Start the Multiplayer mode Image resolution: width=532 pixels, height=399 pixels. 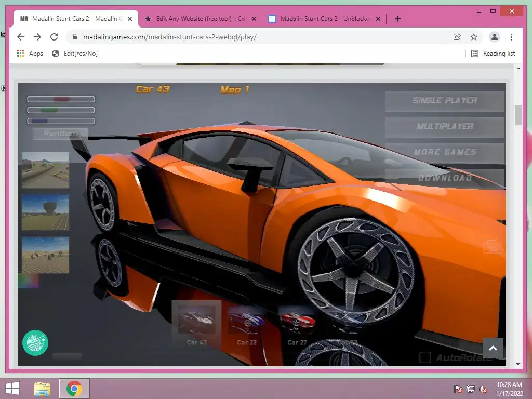point(445,127)
